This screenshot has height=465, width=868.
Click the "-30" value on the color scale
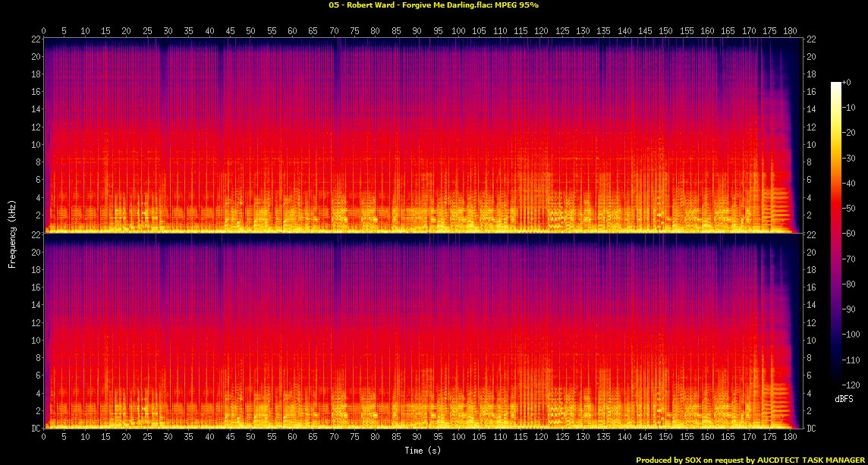(x=849, y=158)
